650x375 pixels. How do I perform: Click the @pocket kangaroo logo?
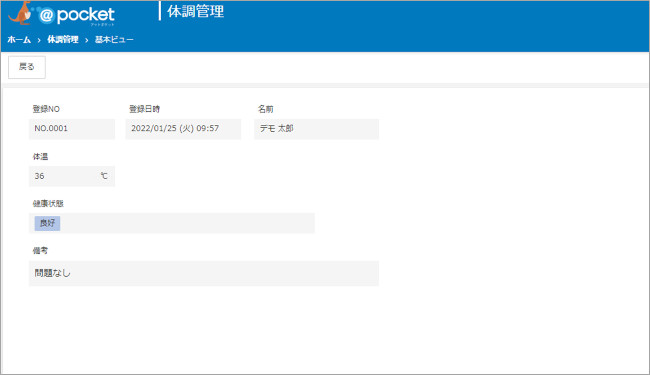(61, 14)
